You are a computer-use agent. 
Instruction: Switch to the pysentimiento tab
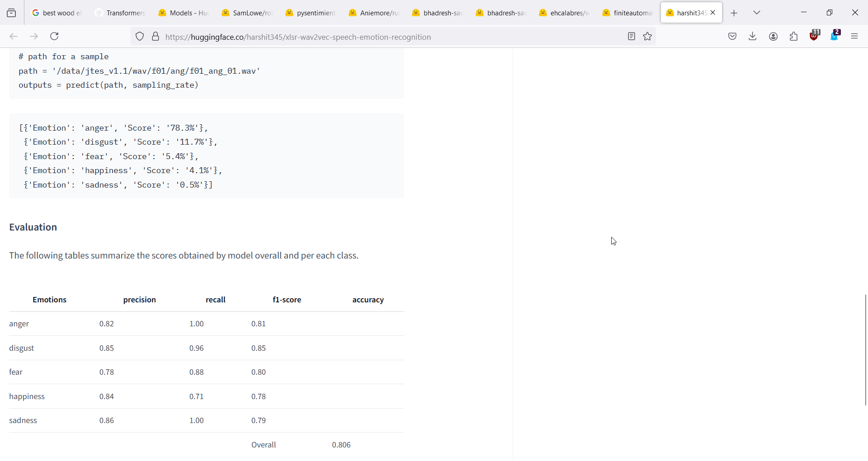tap(311, 13)
